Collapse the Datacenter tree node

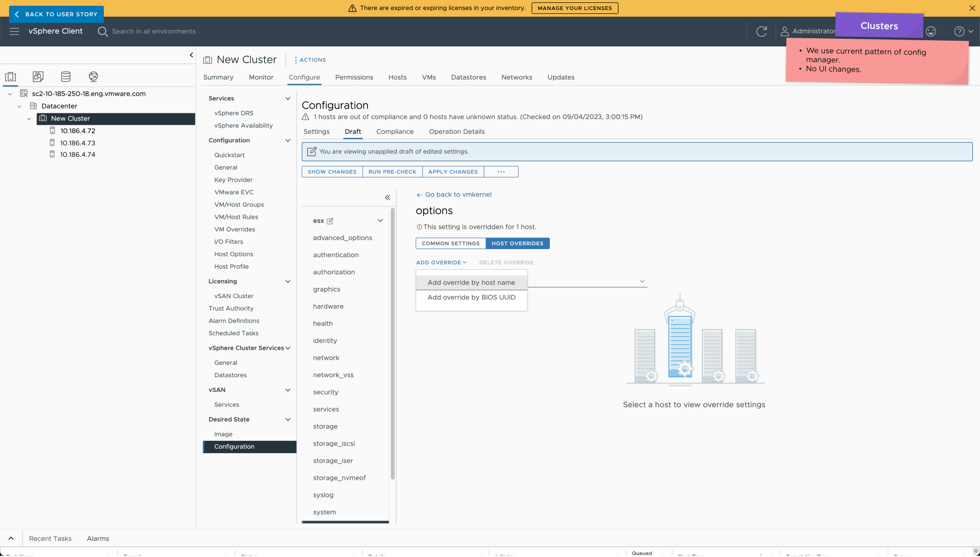20,106
